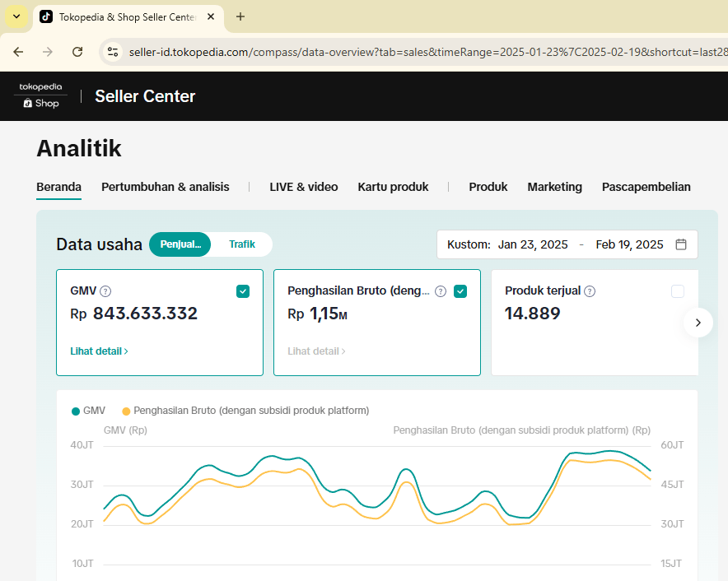The width and height of the screenshot is (728, 581).
Task: Switch to Pertumbuhan & analisis tab
Action: 166,187
